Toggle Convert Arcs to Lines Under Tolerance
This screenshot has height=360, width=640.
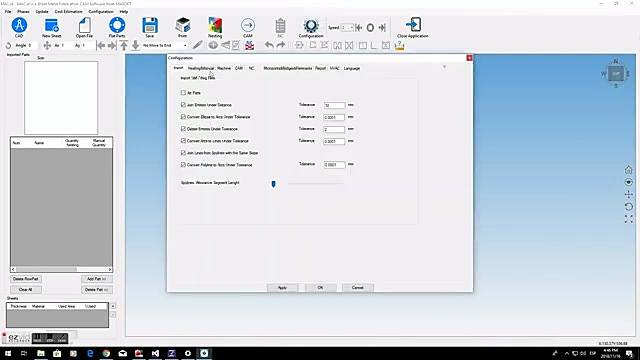click(183, 141)
